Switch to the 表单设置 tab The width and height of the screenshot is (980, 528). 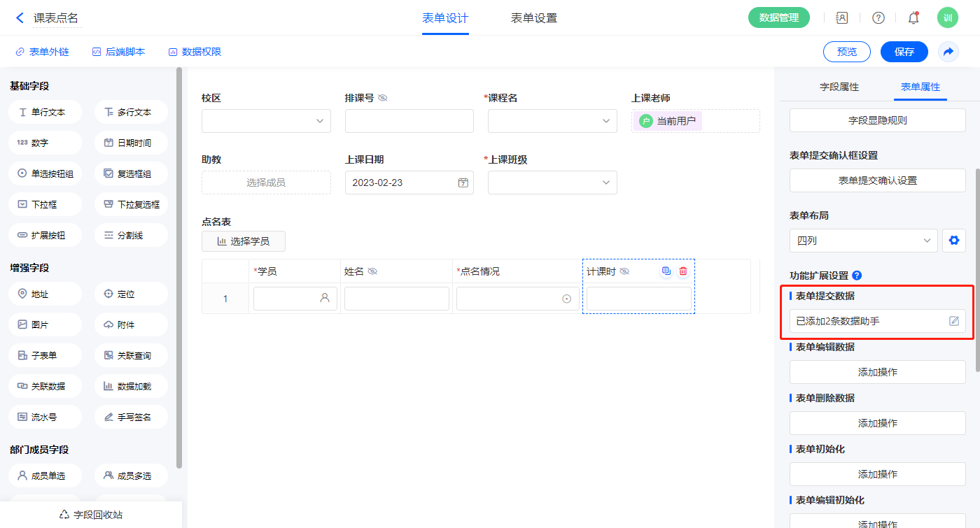[533, 18]
